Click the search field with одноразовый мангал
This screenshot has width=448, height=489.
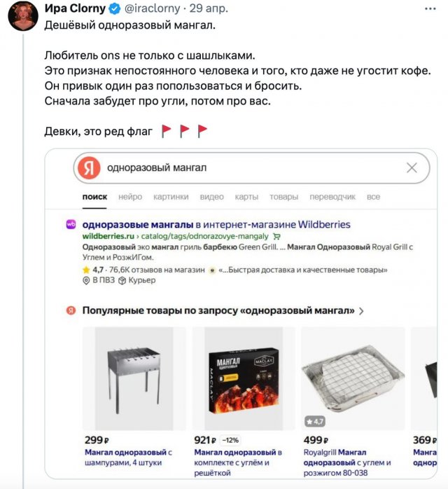245,168
